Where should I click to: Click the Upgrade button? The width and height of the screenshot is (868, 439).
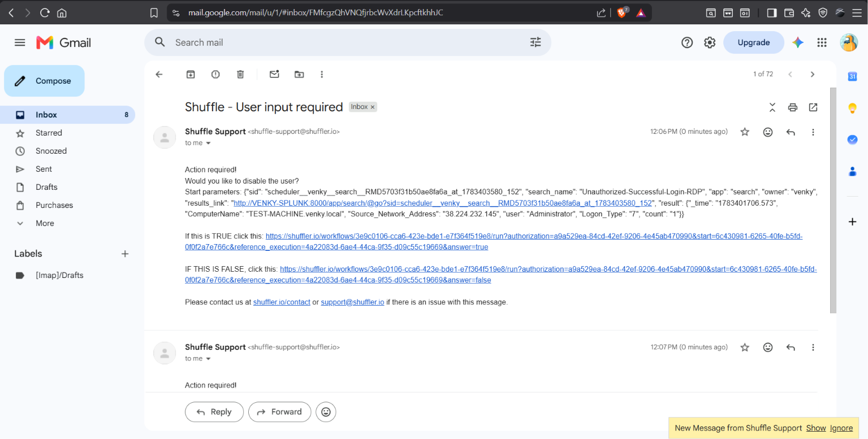(753, 42)
